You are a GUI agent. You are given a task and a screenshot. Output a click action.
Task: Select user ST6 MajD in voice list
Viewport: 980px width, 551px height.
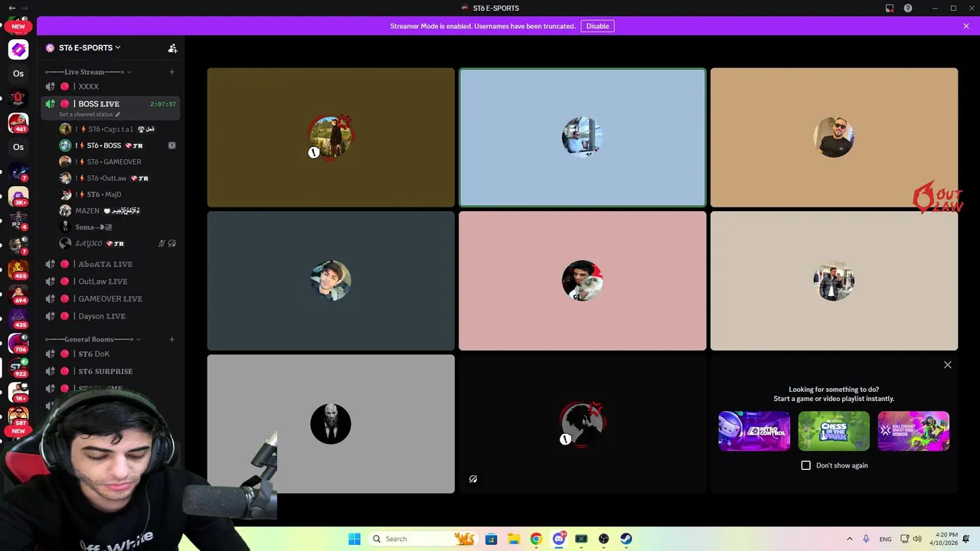[118, 194]
